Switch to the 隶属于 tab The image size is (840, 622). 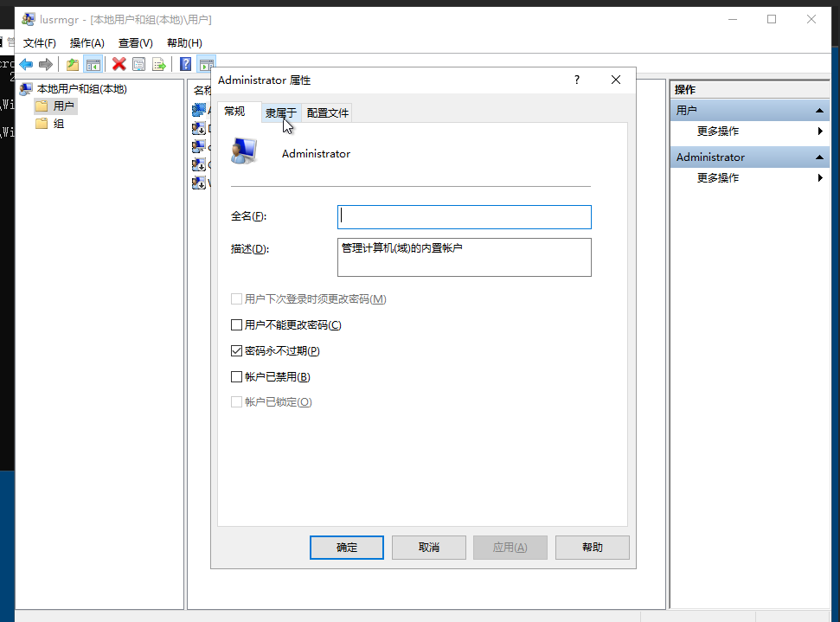[281, 113]
